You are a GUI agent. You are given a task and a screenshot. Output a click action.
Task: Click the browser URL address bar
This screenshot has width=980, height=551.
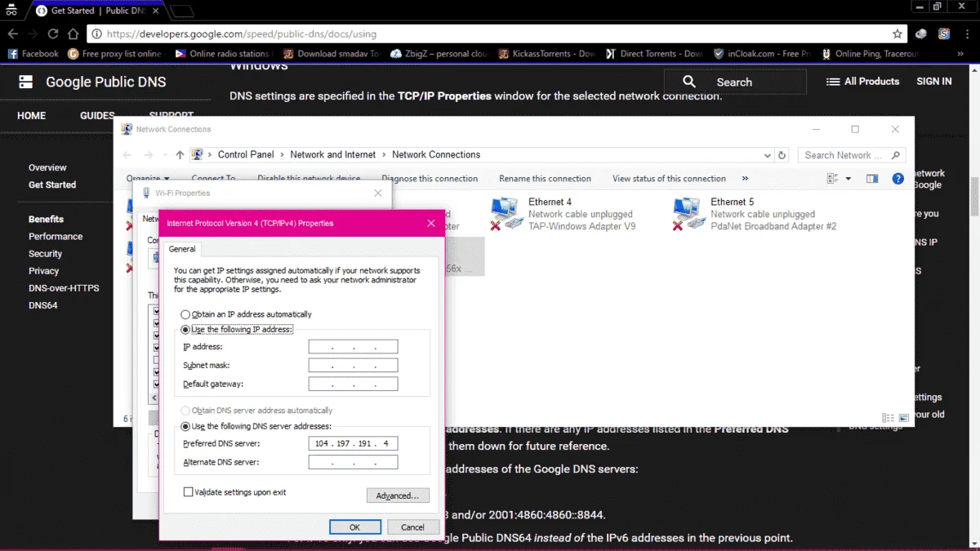[496, 34]
